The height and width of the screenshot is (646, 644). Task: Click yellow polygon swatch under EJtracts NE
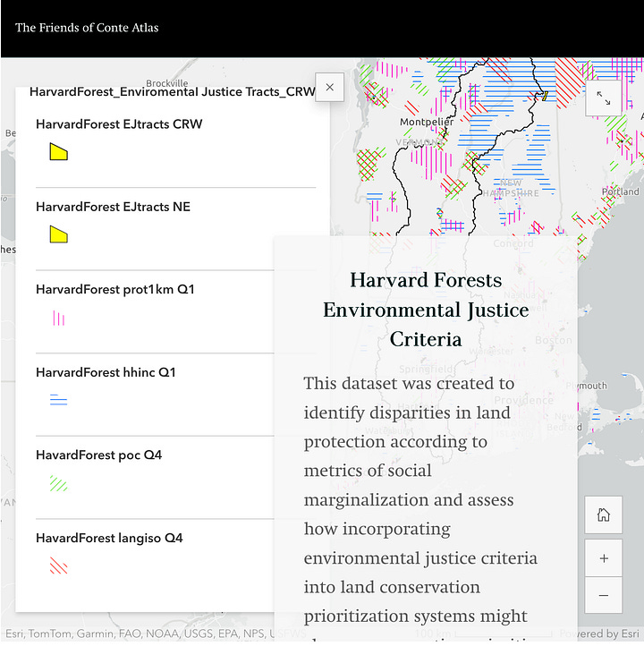coord(58,234)
